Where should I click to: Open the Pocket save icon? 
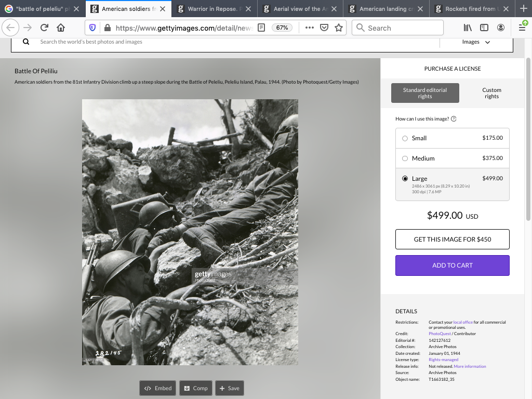[324, 28]
